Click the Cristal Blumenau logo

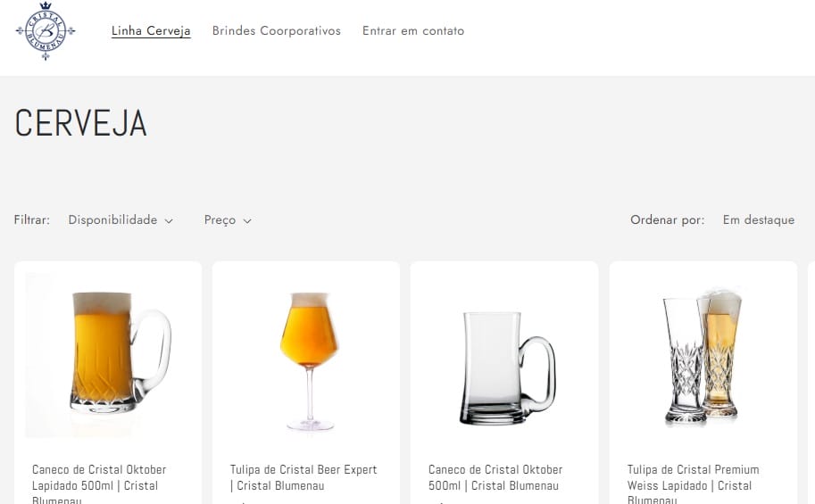46,31
